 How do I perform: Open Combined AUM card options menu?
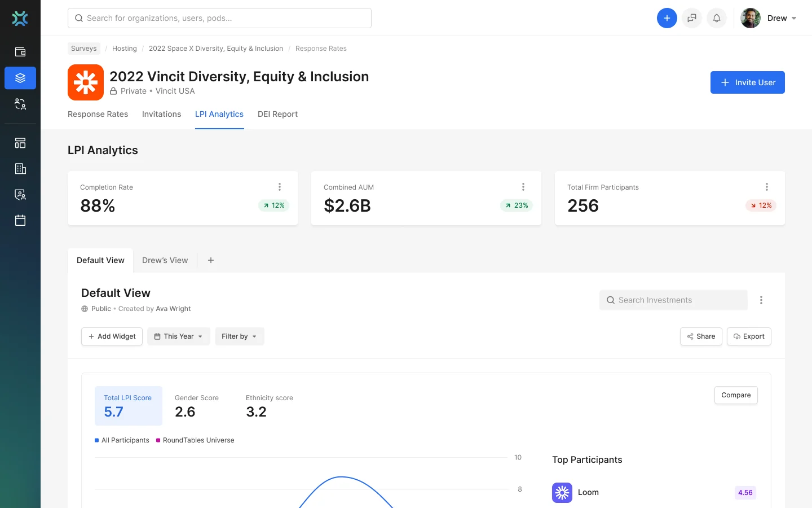coord(523,187)
